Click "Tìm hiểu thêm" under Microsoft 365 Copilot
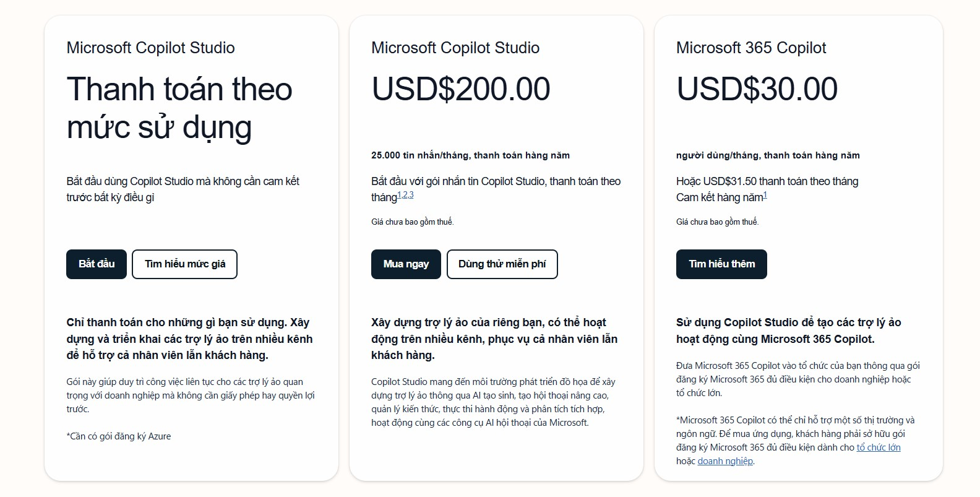 click(721, 264)
